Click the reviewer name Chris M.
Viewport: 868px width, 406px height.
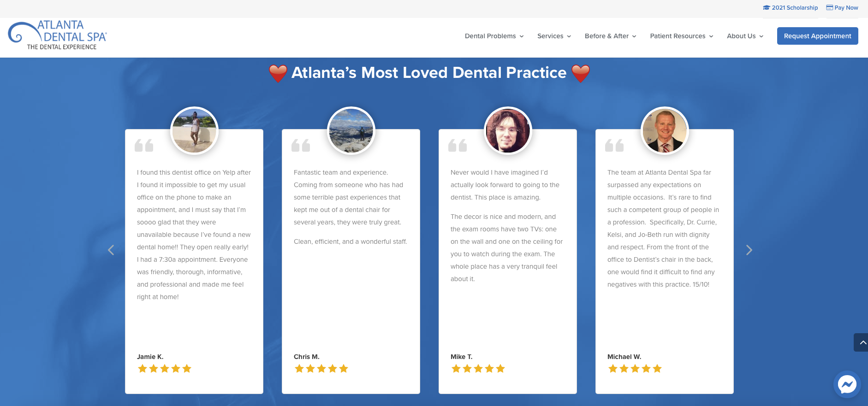click(x=307, y=357)
